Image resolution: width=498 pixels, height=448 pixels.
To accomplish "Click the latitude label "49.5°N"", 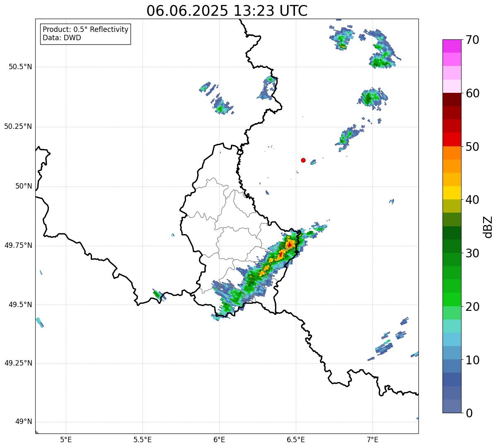I will coord(20,305).
